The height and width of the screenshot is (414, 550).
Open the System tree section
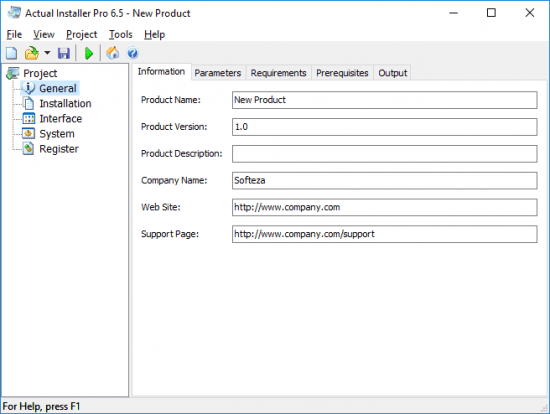click(57, 134)
